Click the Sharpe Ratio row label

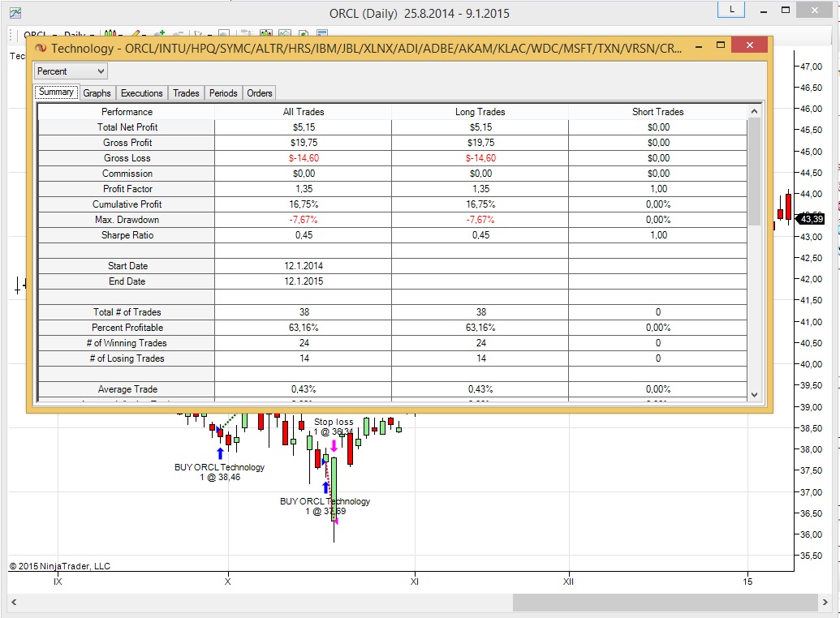point(127,236)
